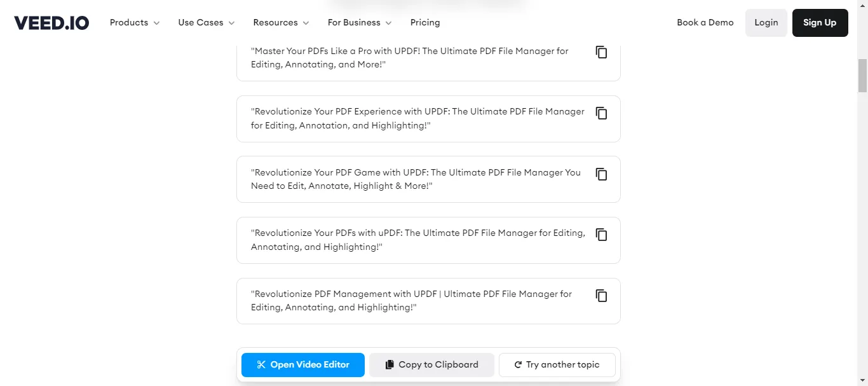
Task: Expand the Use Cases dropdown menu
Action: pyautogui.click(x=207, y=23)
